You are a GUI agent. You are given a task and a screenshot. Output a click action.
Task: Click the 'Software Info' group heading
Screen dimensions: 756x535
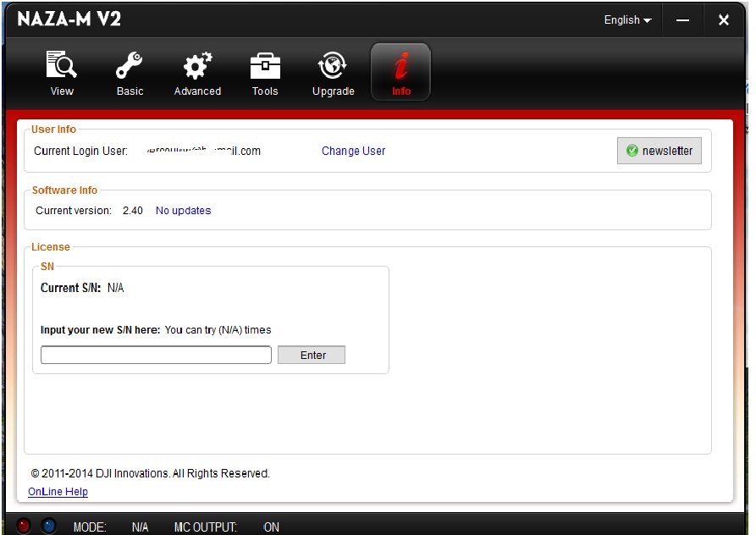(64, 190)
